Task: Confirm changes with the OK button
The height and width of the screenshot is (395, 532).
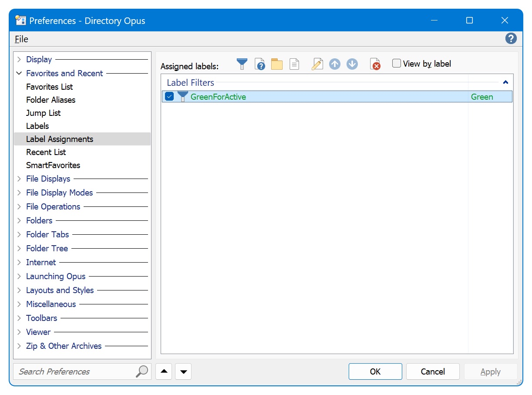Action: [375, 371]
